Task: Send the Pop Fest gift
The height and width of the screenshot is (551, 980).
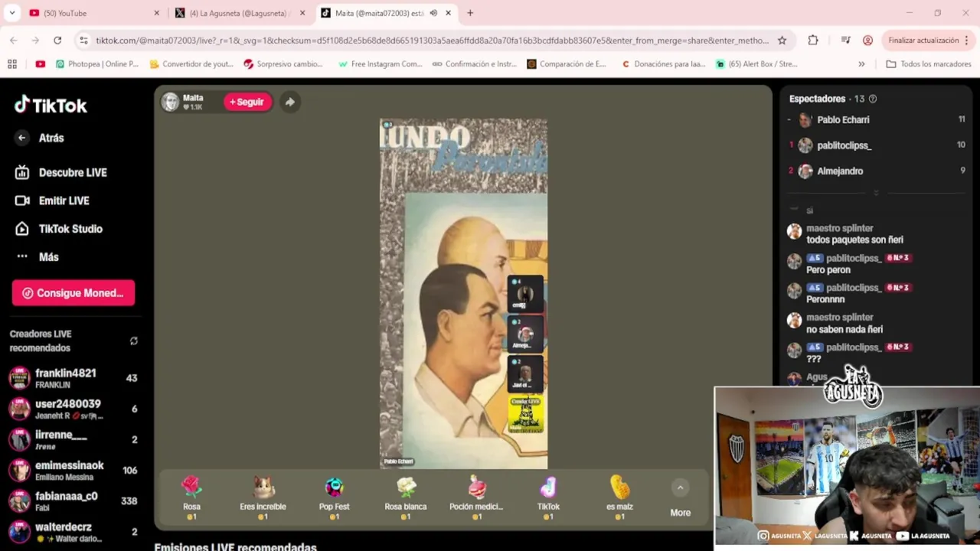Action: click(334, 497)
